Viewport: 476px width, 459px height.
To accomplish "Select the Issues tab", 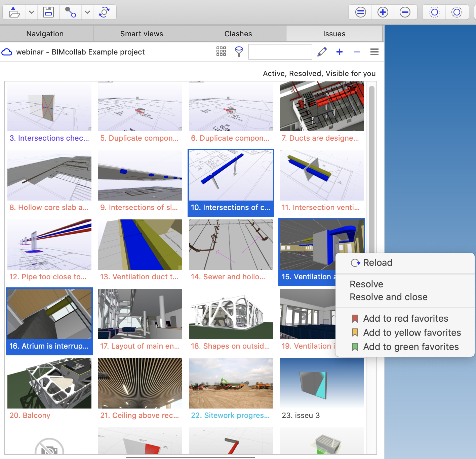I will coord(334,34).
